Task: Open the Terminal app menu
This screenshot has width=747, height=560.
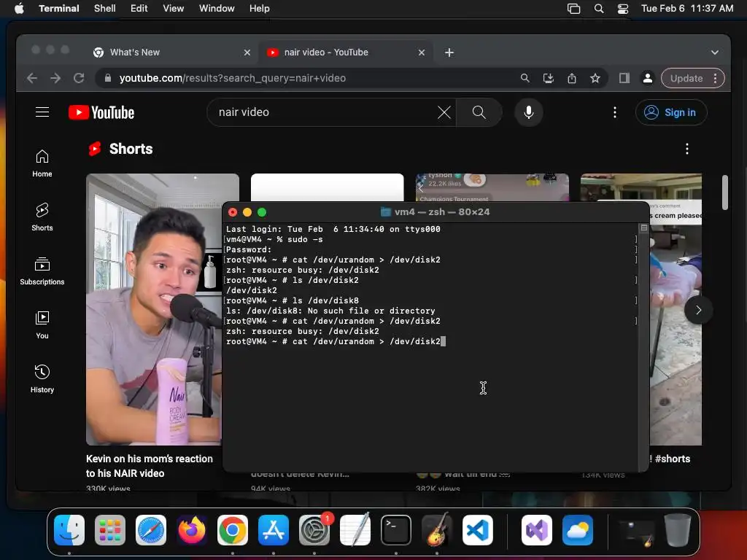Action: point(58,8)
